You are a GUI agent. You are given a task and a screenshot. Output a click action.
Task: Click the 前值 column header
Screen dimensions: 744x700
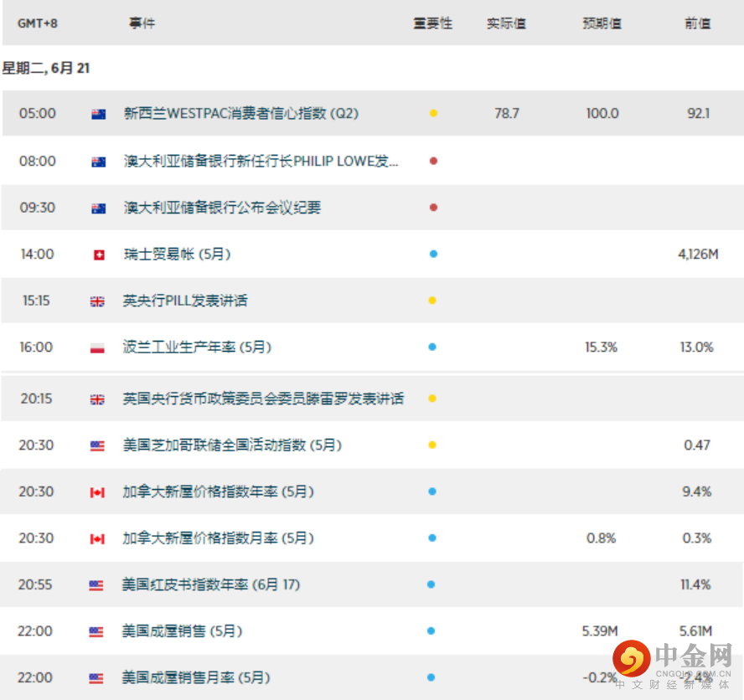pyautogui.click(x=697, y=23)
